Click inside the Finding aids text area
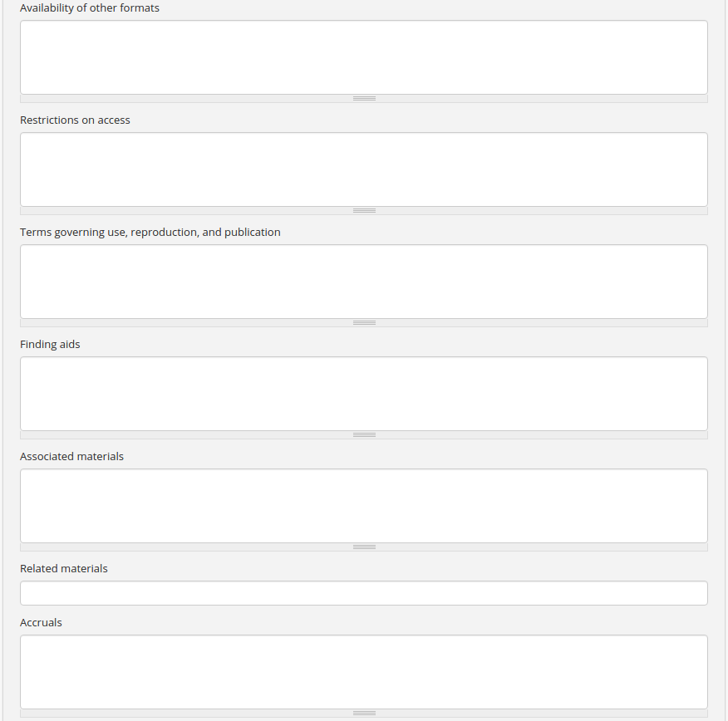 point(364,394)
